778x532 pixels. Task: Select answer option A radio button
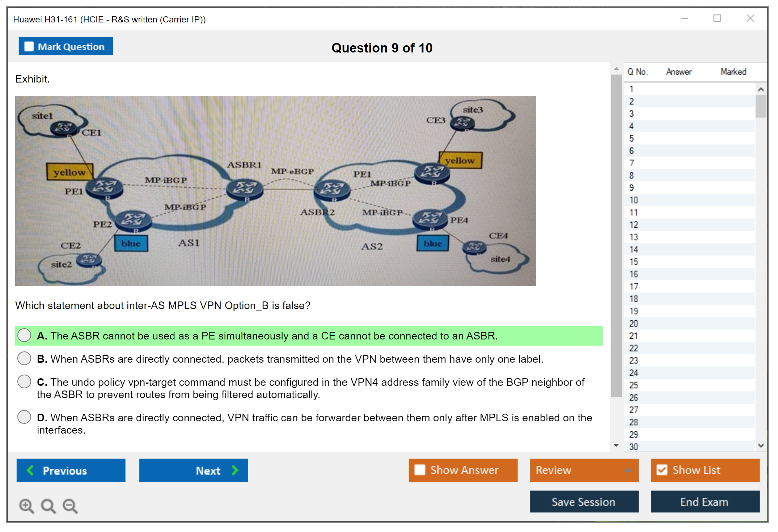(x=24, y=335)
